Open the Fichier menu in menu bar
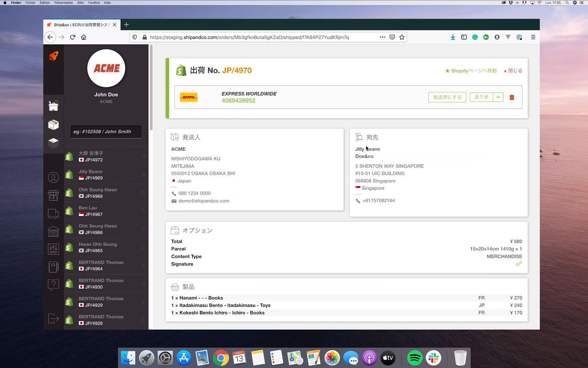588x368 pixels. pyautogui.click(x=30, y=3)
